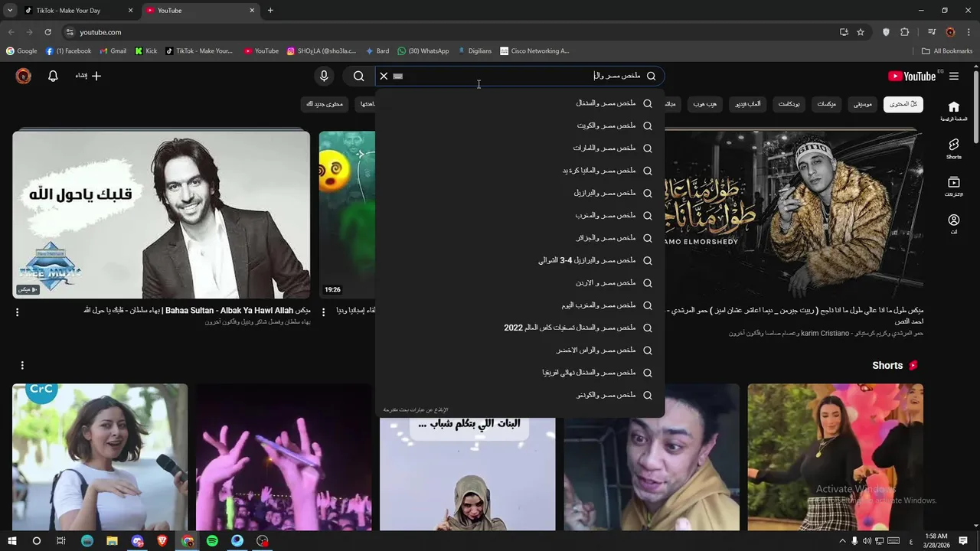Open Brave browser from taskbar
This screenshot has height=551, width=980.
pyautogui.click(x=162, y=541)
